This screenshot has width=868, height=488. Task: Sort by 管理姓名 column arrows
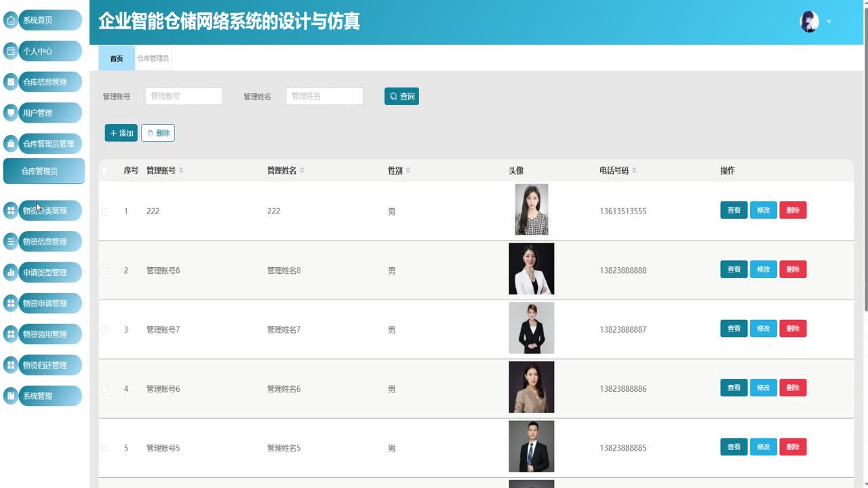tap(302, 170)
